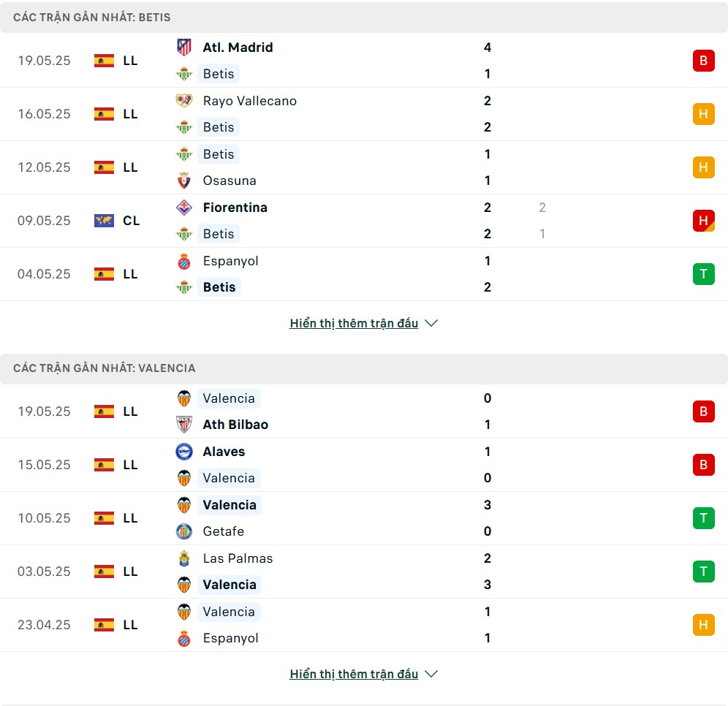This screenshot has height=706, width=728.
Task: Click green T badge for Las Palmas match
Action: point(703,572)
